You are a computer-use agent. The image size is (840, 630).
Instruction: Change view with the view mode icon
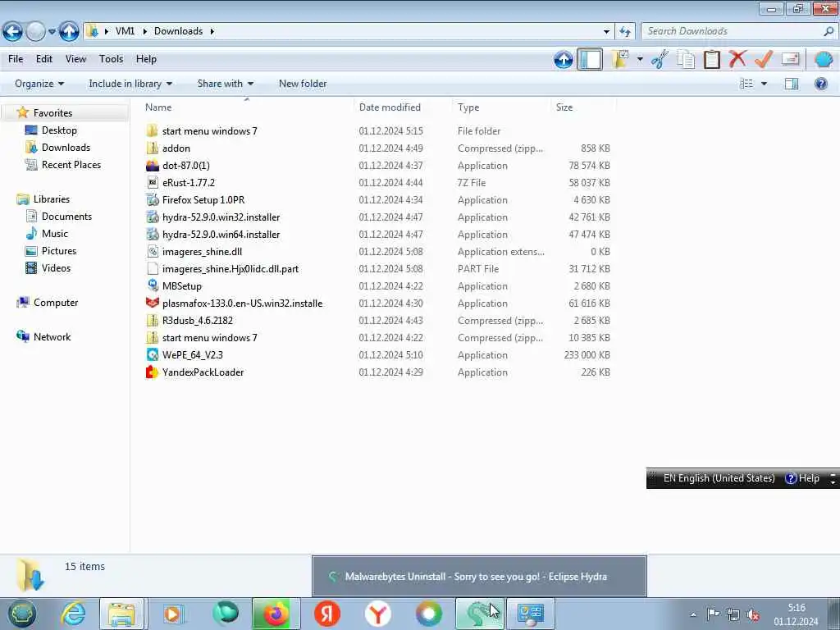746,84
